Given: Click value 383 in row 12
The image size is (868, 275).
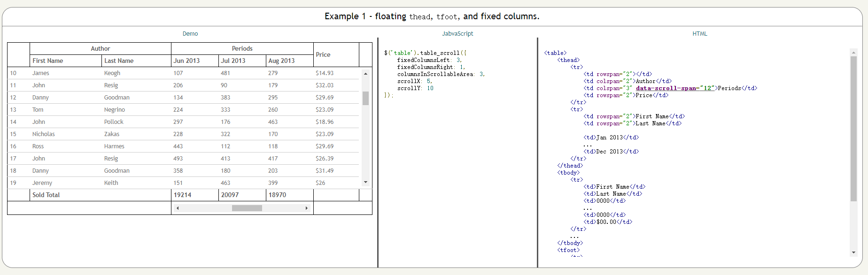Looking at the screenshot, I should tap(225, 98).
